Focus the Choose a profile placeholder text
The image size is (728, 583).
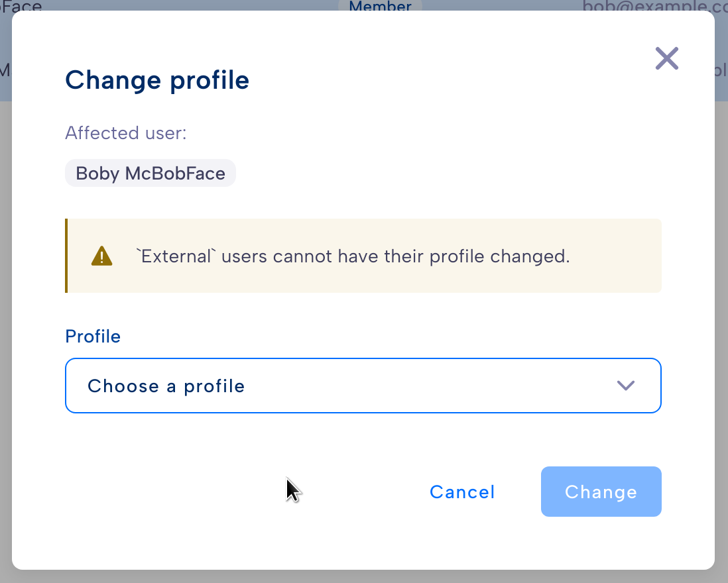(x=166, y=386)
